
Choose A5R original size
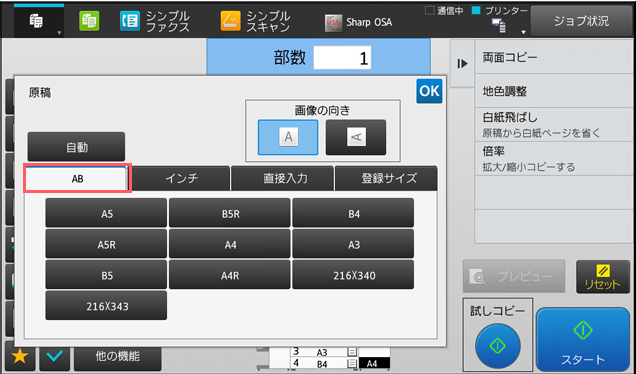point(106,244)
